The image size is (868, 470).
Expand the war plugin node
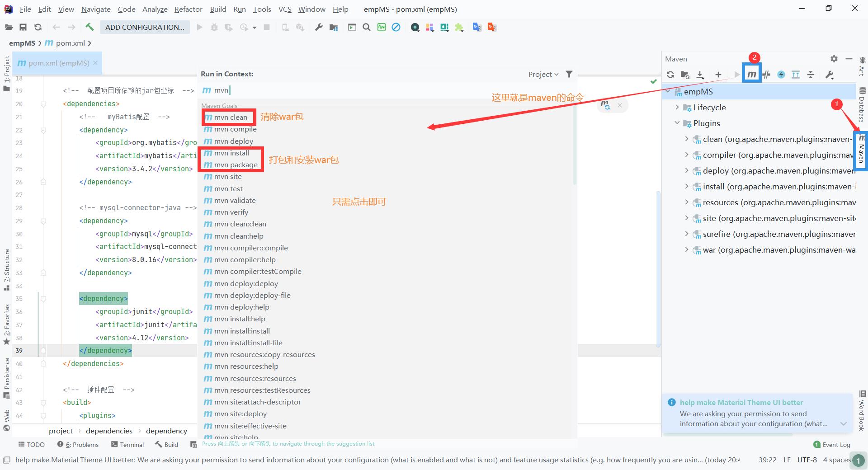coord(686,249)
